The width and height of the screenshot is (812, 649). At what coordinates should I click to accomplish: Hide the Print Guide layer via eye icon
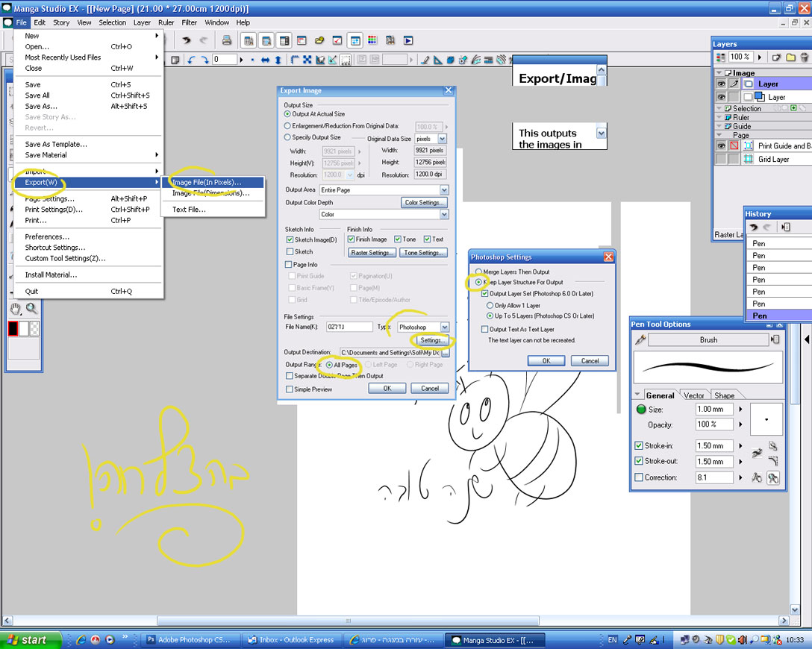click(x=721, y=146)
